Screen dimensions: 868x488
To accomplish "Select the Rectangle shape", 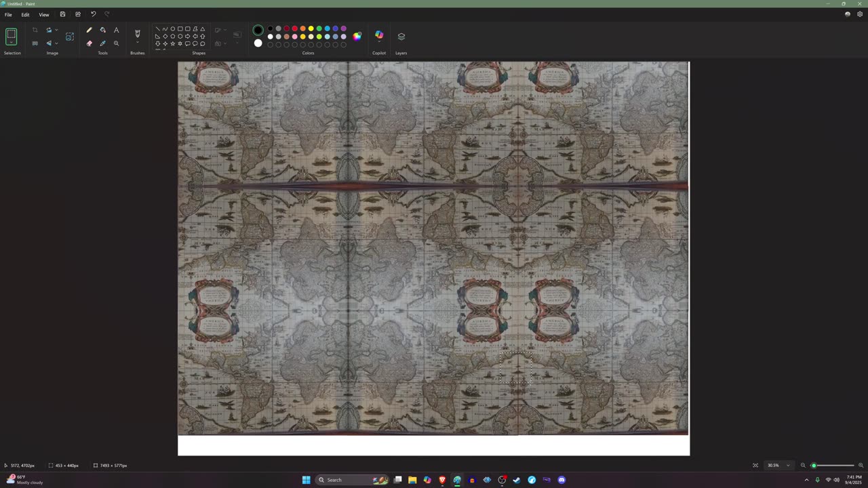I will [x=180, y=29].
